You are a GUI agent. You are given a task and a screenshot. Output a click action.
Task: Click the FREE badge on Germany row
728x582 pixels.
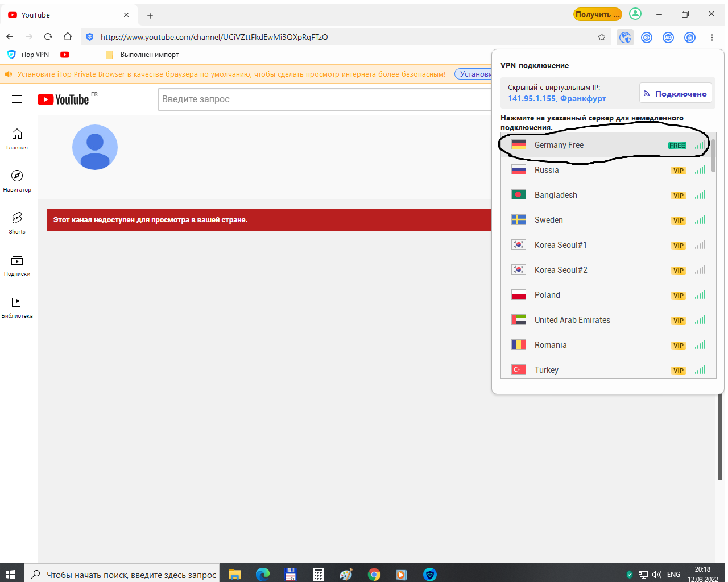click(x=677, y=145)
